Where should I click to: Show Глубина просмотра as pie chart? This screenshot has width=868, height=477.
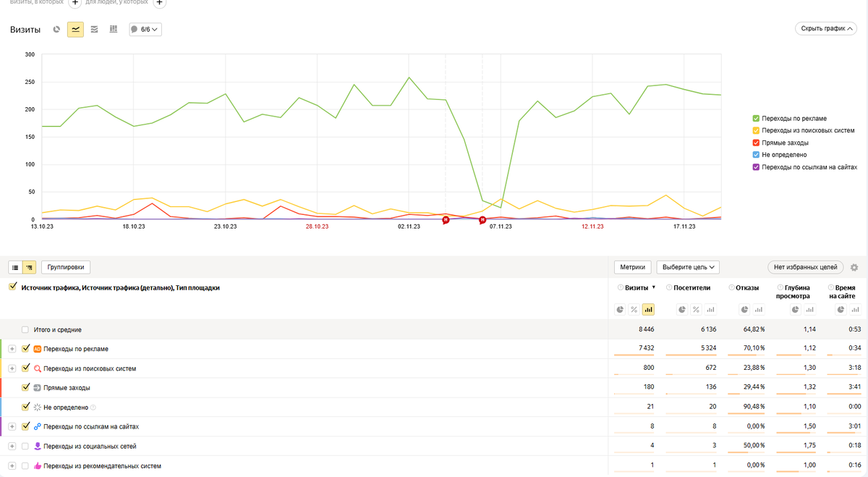point(796,310)
